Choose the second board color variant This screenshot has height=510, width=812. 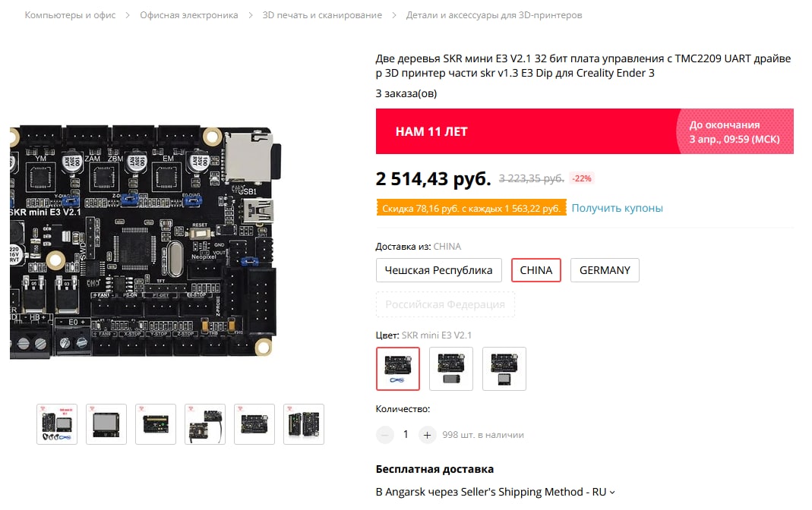451,368
